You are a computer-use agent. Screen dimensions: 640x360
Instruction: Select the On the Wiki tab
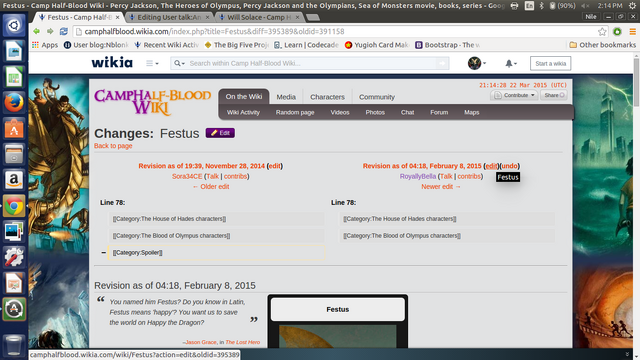click(244, 97)
